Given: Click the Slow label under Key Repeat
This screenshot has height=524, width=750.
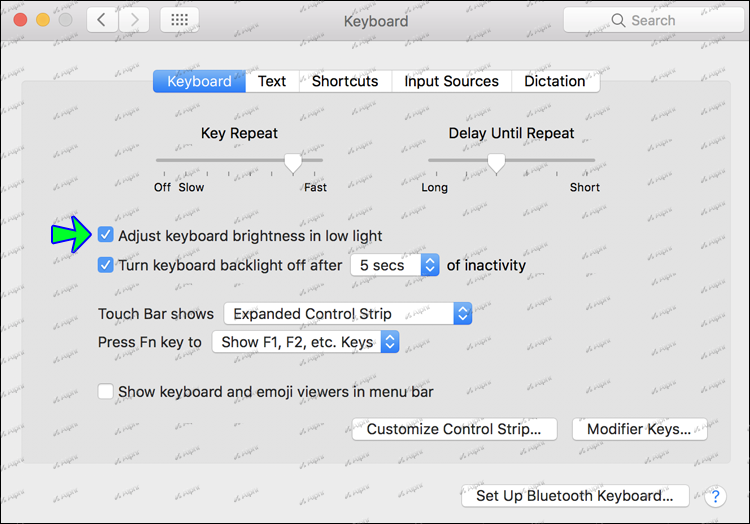Looking at the screenshot, I should (191, 187).
